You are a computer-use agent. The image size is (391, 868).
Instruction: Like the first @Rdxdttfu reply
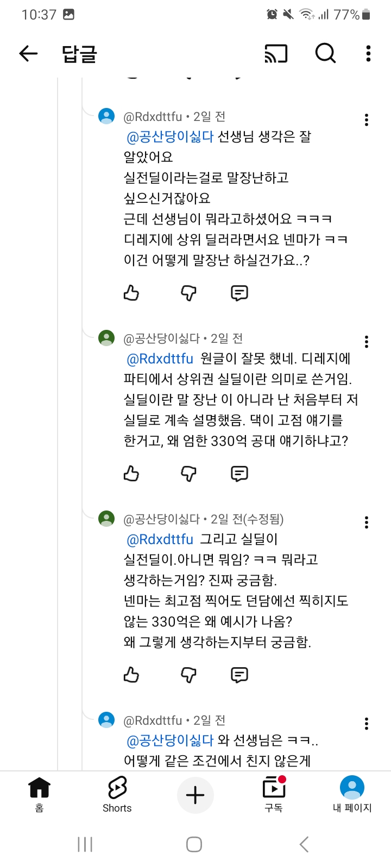click(131, 293)
